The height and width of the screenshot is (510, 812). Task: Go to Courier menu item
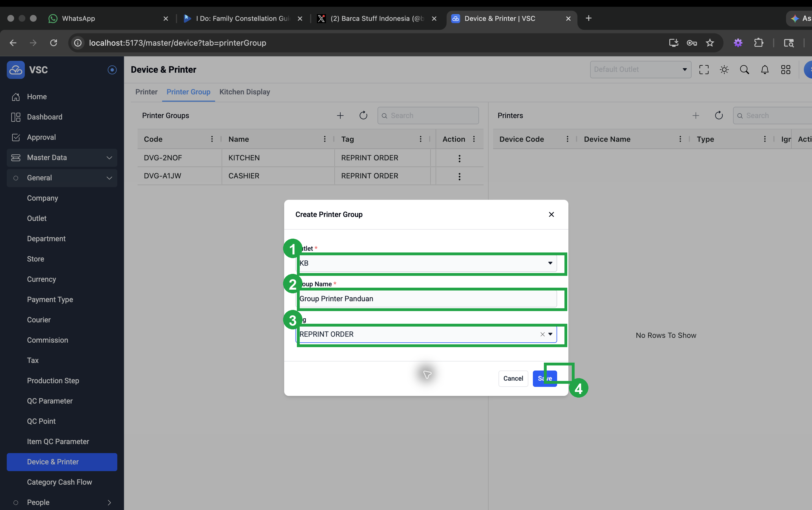tap(39, 320)
